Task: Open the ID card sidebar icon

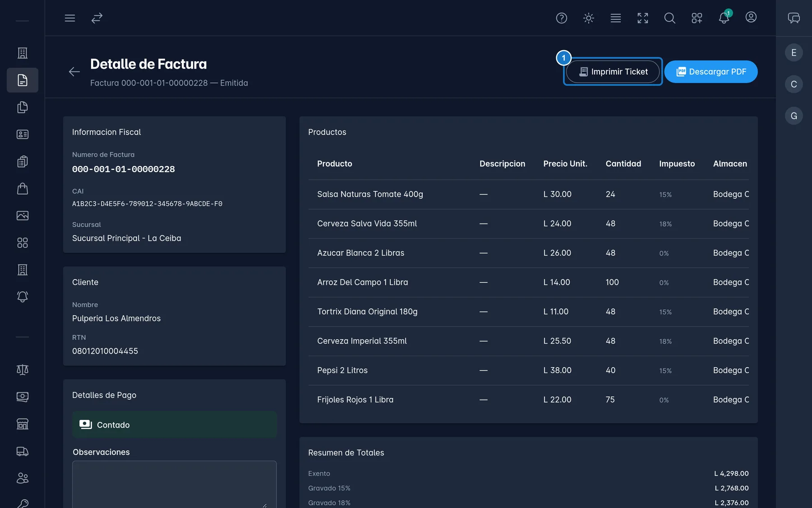Action: (x=23, y=135)
